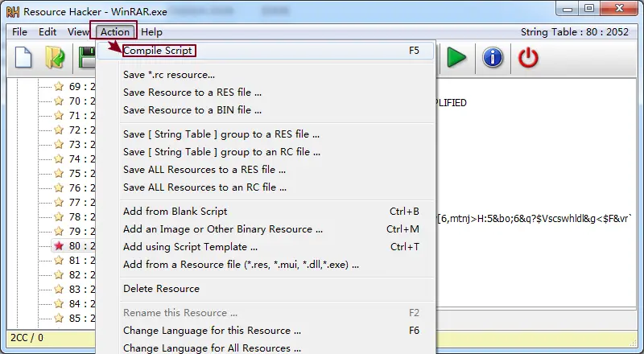Choose Save ALL Resources to an RC file
This screenshot has width=644, height=354.
pyautogui.click(x=266, y=187)
